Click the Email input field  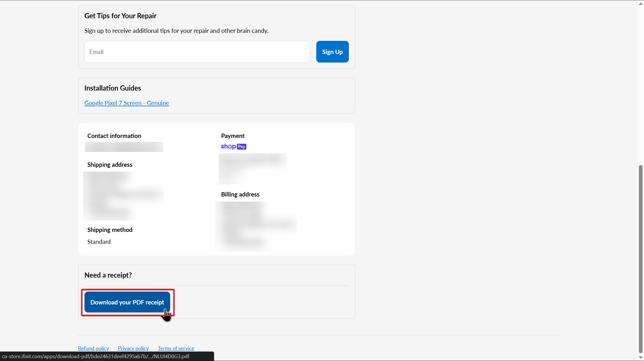click(197, 52)
